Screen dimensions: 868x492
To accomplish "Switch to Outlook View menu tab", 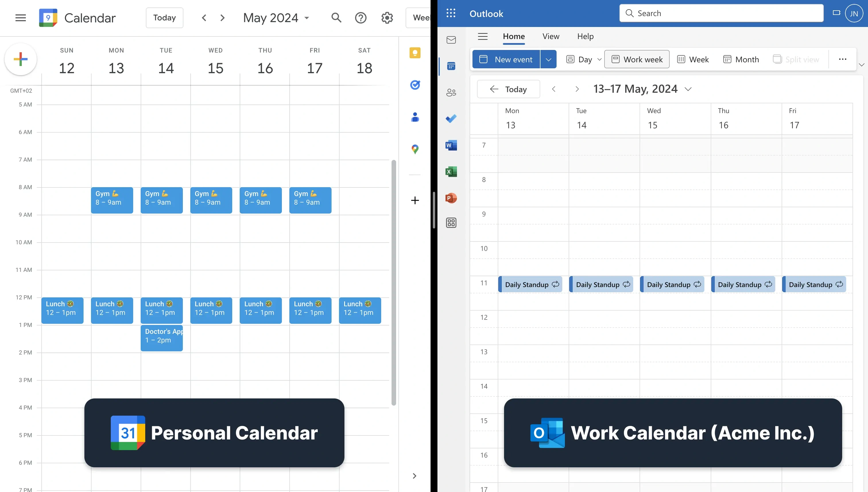I will [550, 36].
